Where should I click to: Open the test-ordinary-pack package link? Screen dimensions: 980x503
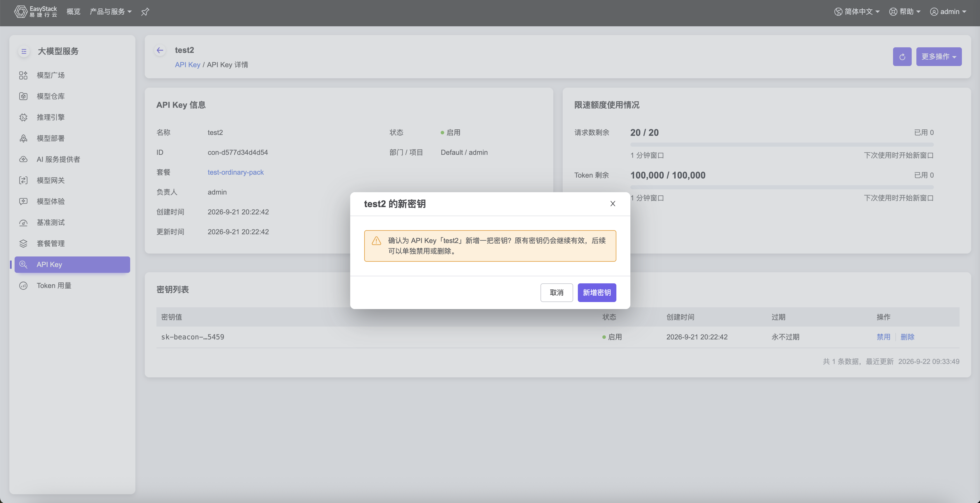pos(236,172)
